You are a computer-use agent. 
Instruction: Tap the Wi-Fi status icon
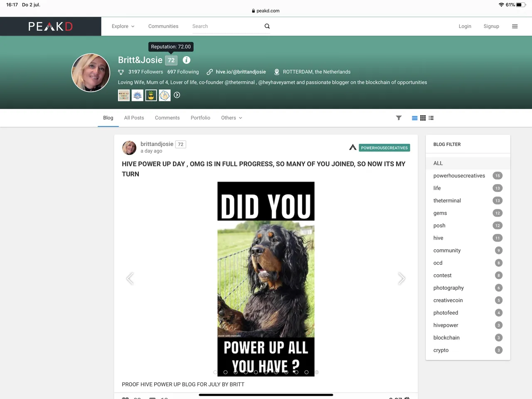pyautogui.click(x=501, y=5)
